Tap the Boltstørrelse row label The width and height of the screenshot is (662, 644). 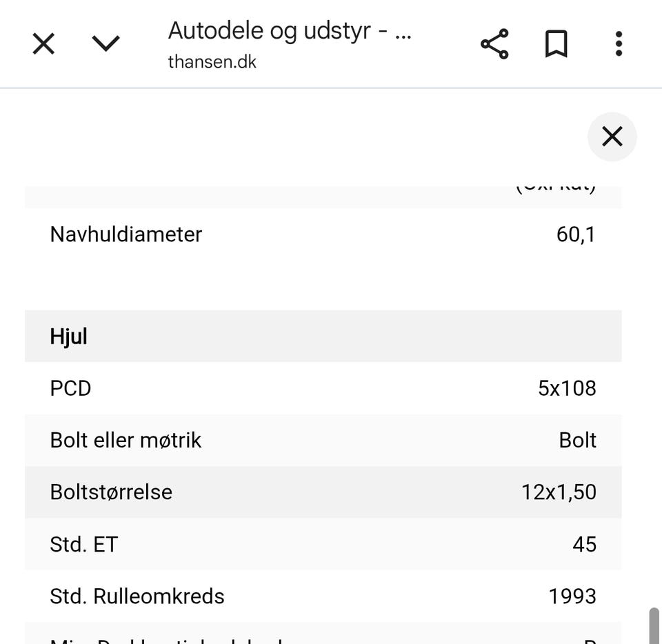[111, 492]
